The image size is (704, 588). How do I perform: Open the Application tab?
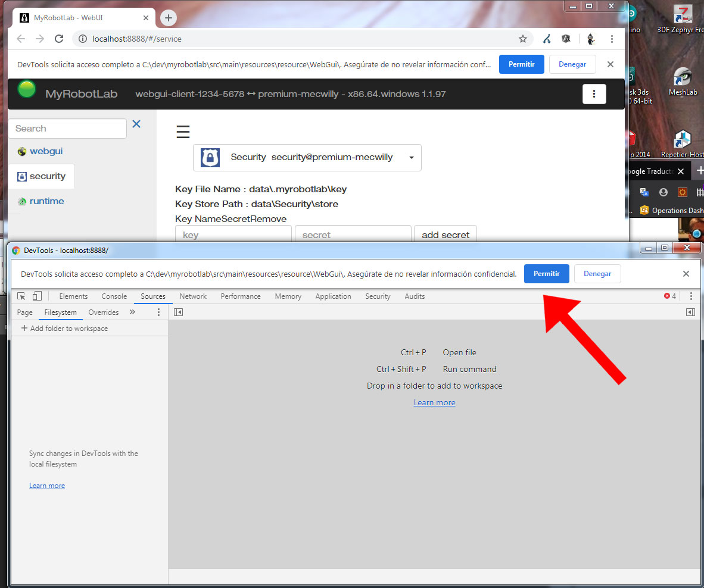tap(333, 296)
